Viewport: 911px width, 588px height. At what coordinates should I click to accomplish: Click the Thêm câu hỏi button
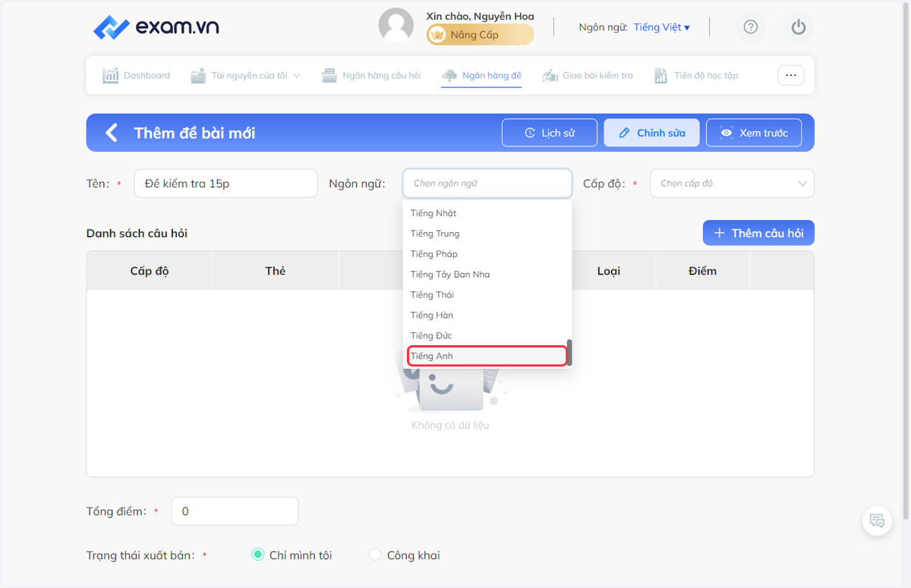[x=758, y=233]
